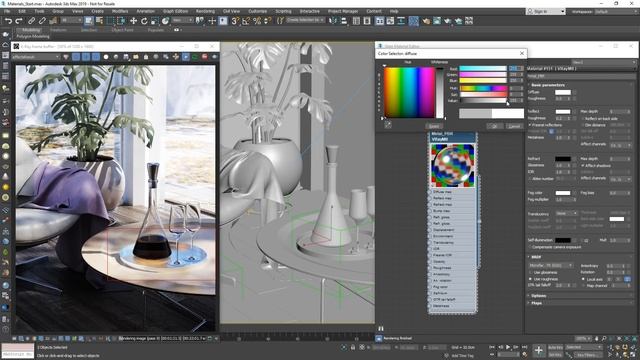This screenshot has height=360, width=640.
Task: Expand the Maps rollout
Action: 536,303
